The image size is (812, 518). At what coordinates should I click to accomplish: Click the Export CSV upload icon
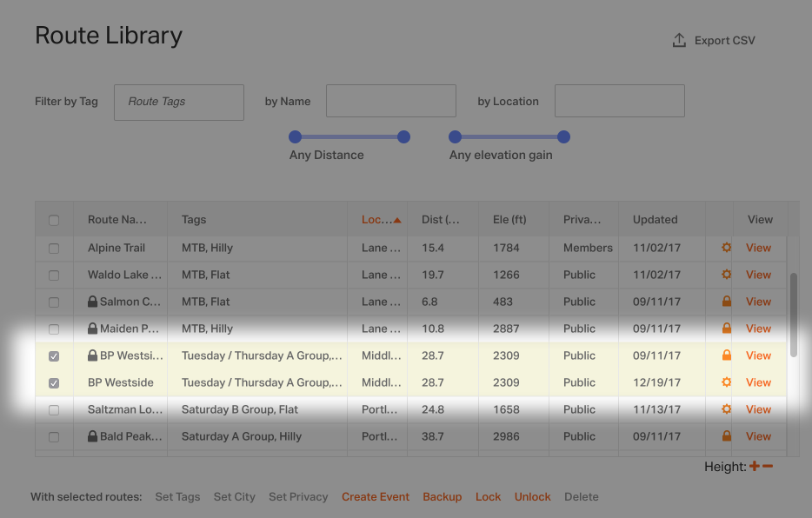pyautogui.click(x=679, y=40)
